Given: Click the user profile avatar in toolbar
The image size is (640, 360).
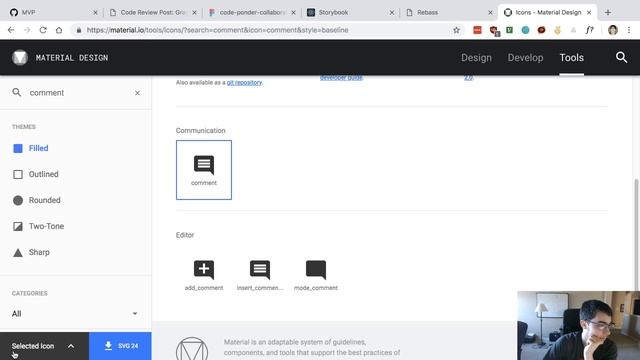Looking at the screenshot, I should pos(613,30).
